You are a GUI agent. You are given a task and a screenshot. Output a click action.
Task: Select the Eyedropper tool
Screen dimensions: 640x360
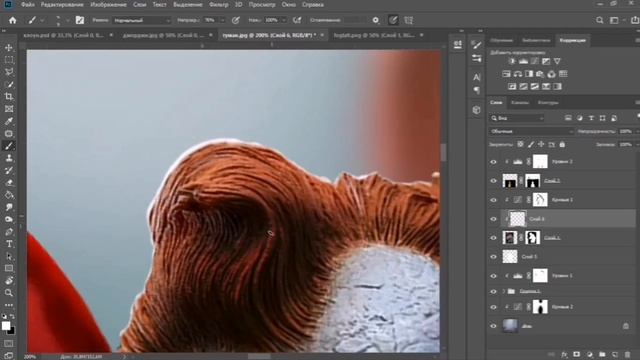point(9,121)
